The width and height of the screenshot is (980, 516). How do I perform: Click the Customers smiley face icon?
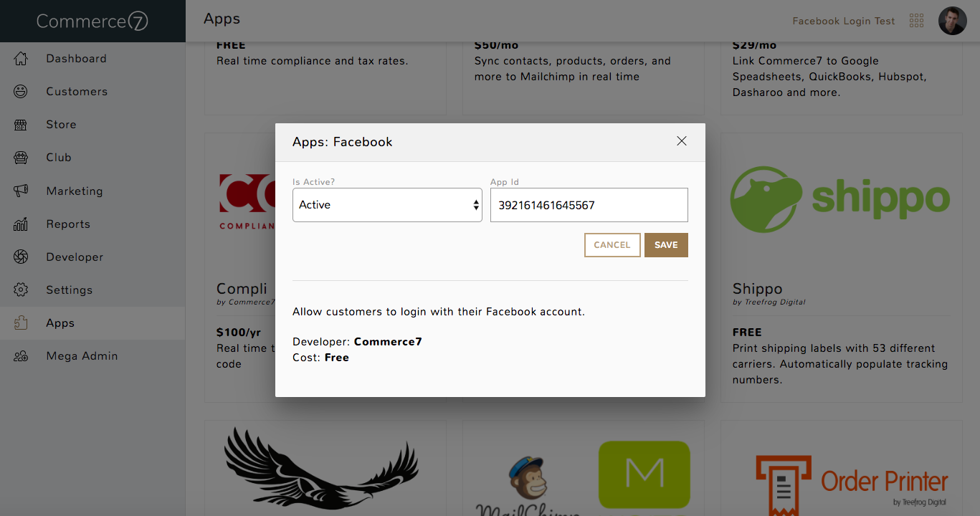21,92
